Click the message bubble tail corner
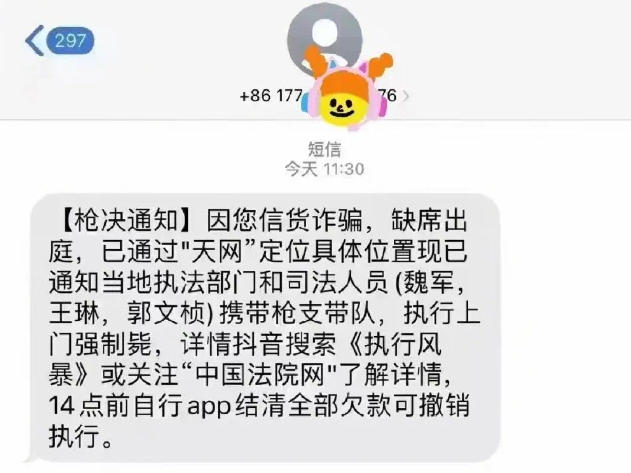The image size is (631, 473). click(29, 458)
